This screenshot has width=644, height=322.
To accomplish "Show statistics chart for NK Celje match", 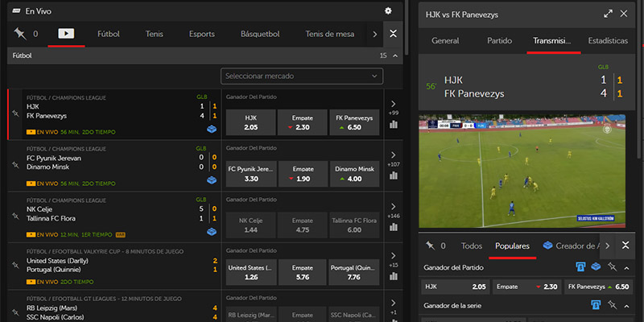I will (x=394, y=227).
